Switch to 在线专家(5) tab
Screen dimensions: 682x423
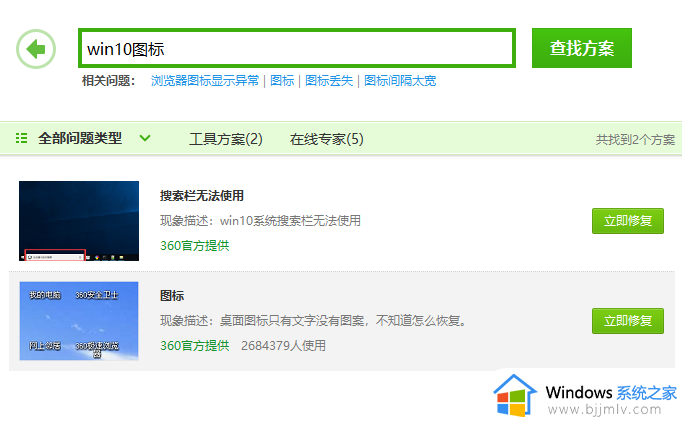click(x=327, y=139)
